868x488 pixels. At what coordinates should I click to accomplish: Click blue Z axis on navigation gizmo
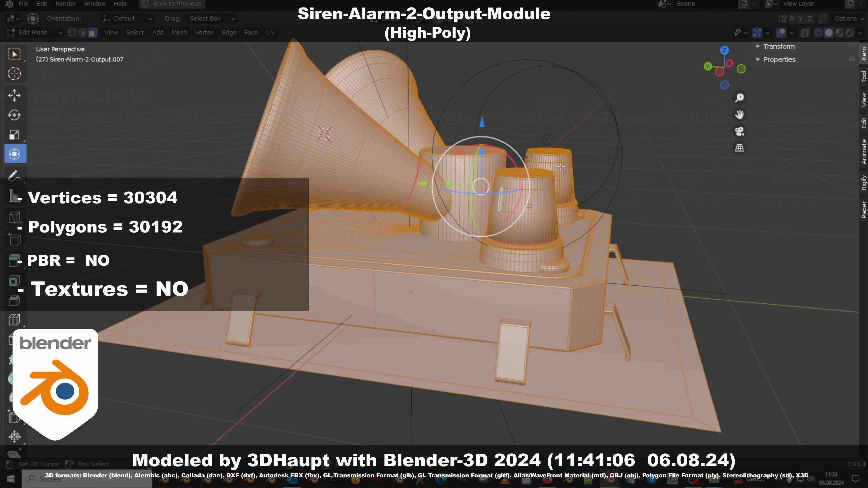tap(724, 51)
